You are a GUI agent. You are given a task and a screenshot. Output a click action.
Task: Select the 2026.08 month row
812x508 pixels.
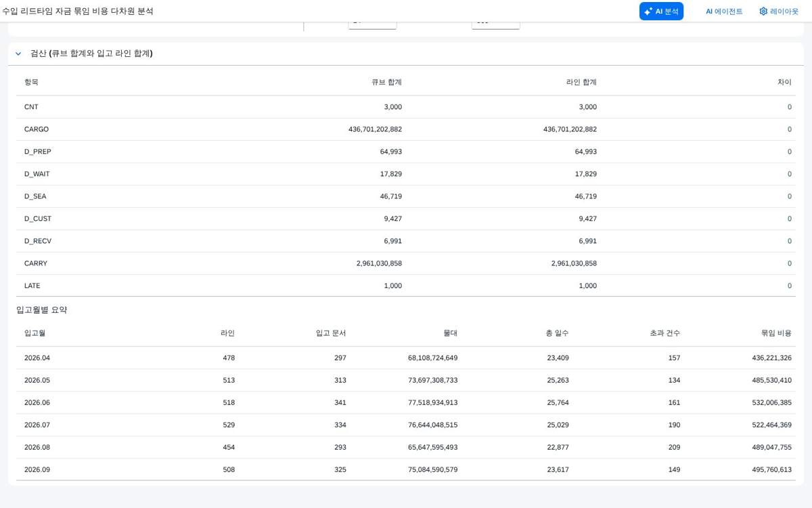tap(406, 448)
